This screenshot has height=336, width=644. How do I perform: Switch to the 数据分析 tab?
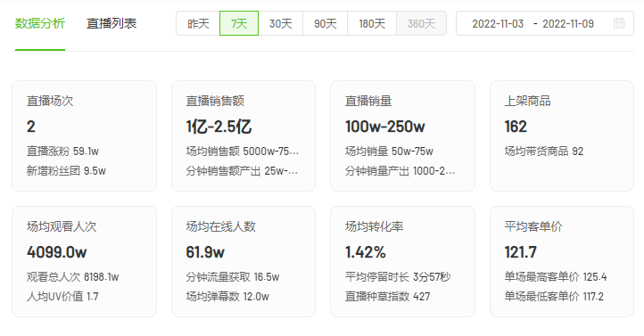point(40,23)
